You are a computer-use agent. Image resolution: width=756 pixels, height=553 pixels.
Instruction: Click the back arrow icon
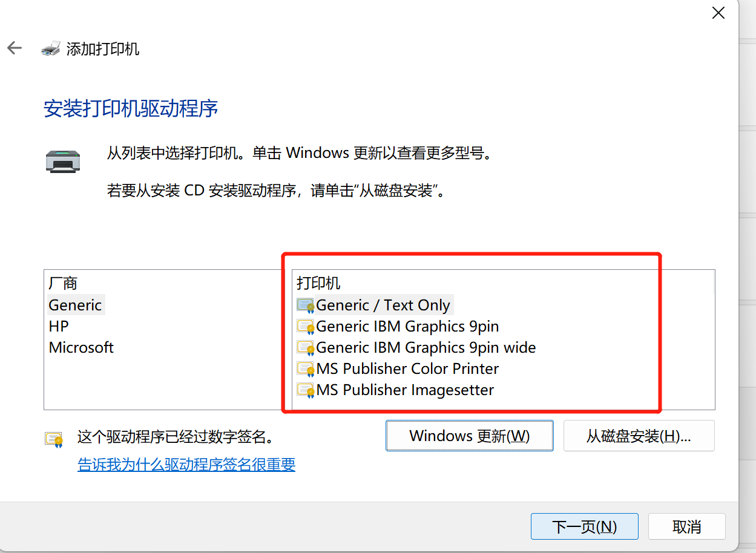point(15,48)
